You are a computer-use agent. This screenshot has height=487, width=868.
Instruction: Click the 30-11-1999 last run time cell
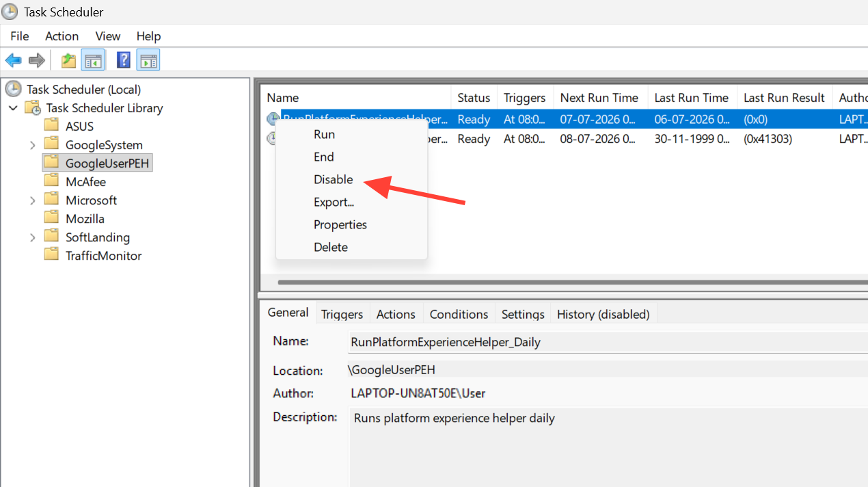coord(692,139)
